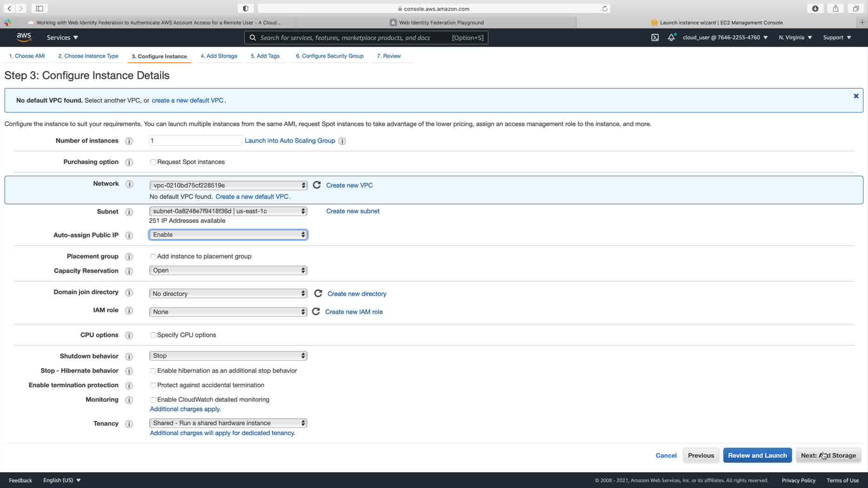Viewport: 868px width, 488px height.
Task: Open the notifications bell icon
Action: [671, 38]
